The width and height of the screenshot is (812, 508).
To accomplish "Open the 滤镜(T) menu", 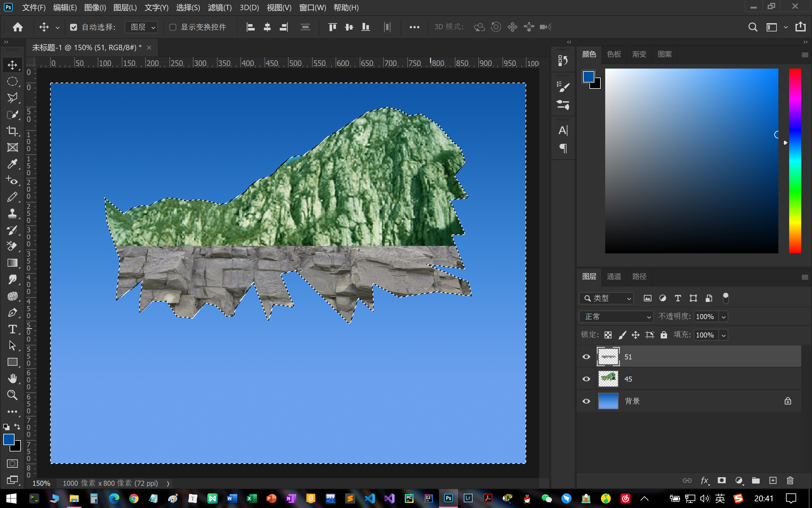I will (220, 7).
